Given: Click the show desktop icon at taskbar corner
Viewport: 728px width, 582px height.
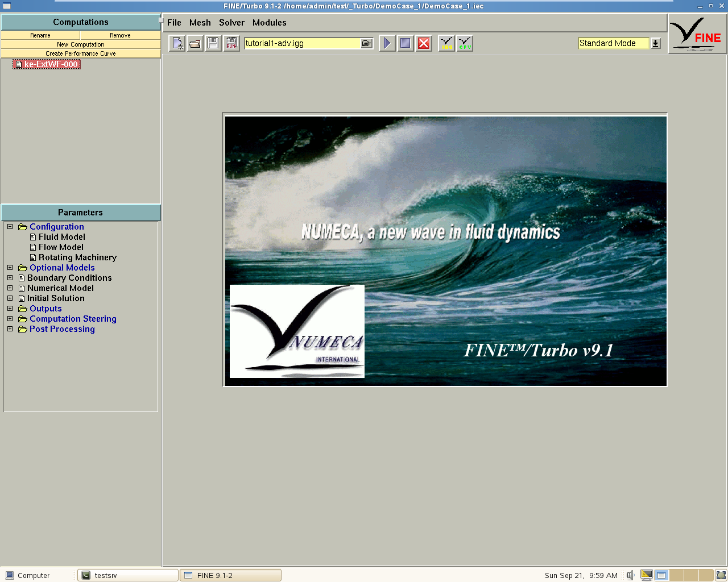Looking at the screenshot, I should pyautogui.click(x=721, y=575).
